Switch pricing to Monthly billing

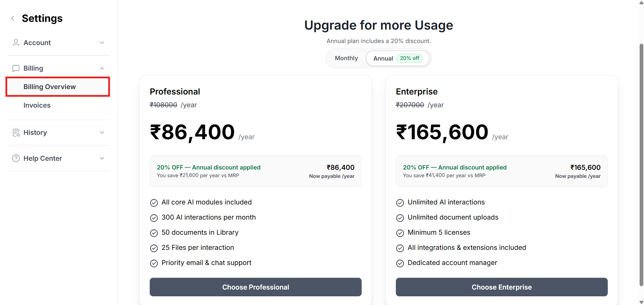pos(346,58)
